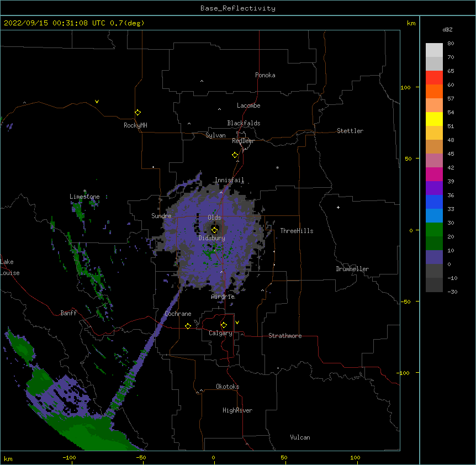Pick the purple 39 dBZ legend swatch
The image size is (476, 465).
(434, 188)
